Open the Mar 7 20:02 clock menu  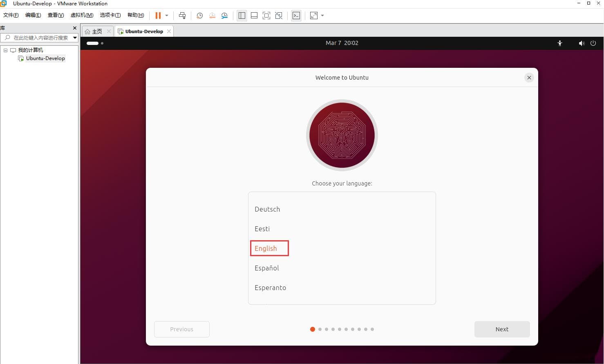tap(342, 43)
